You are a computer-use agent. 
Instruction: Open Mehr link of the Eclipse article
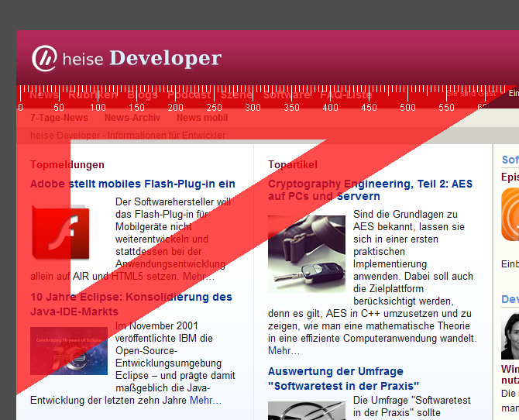point(205,400)
